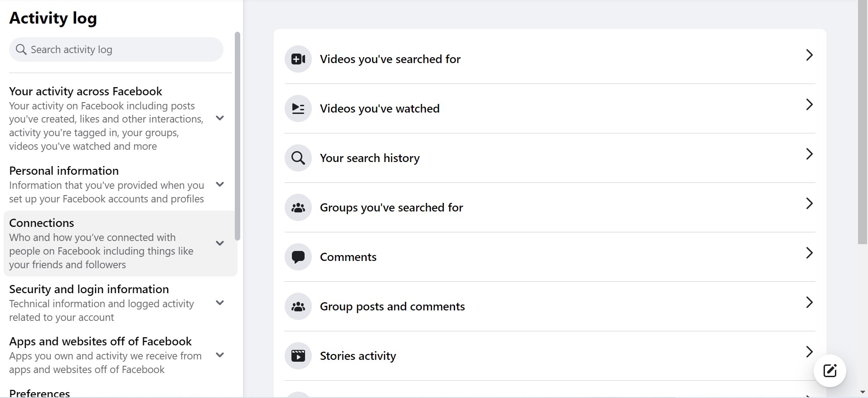
Task: Click the speech bubble Comments icon
Action: point(298,257)
